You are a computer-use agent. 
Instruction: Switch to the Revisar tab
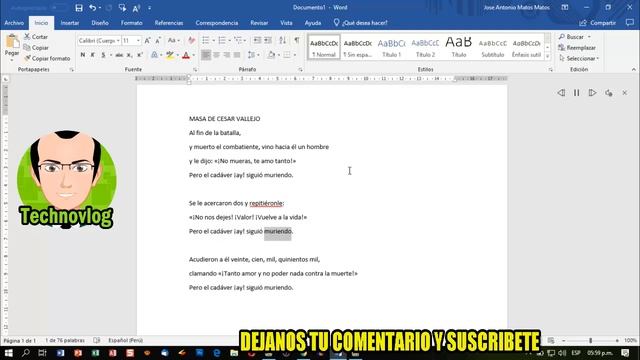(259, 23)
